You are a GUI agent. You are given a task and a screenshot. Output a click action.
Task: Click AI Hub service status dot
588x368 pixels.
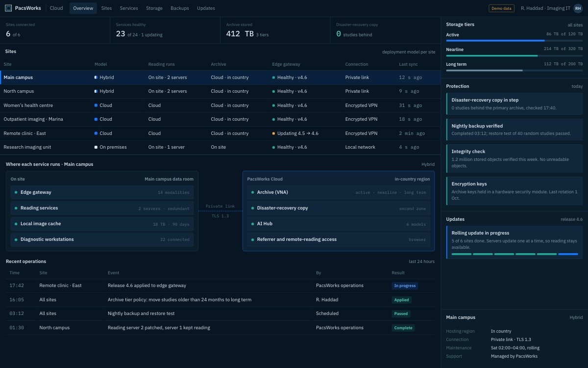253,224
